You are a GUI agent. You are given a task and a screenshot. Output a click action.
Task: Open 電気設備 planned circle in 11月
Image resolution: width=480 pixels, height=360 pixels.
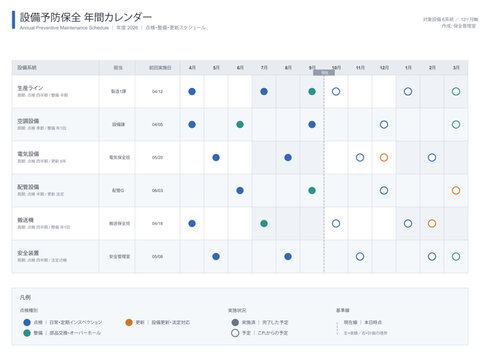(x=360, y=157)
